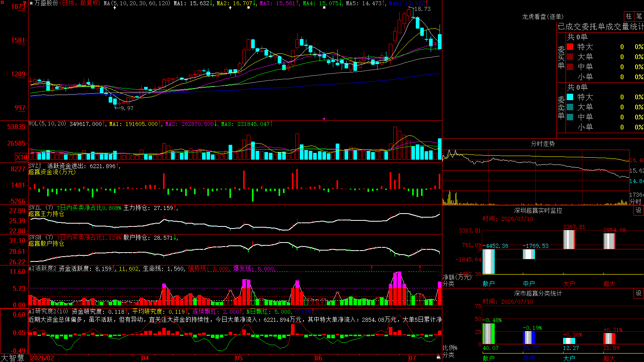This screenshot has width=644, height=362.
Task: Click the 委卖单 section label
Action: 561,107
